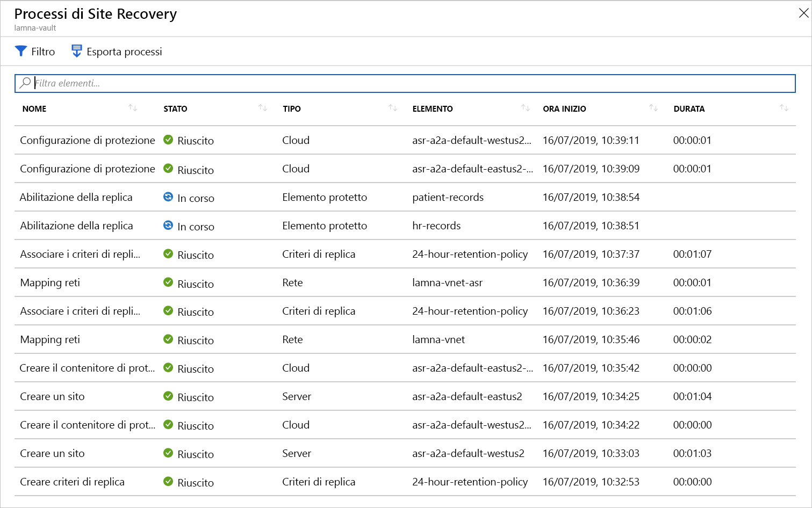Click the ORA INIZIO column header
This screenshot has width=812, height=508.
point(564,108)
